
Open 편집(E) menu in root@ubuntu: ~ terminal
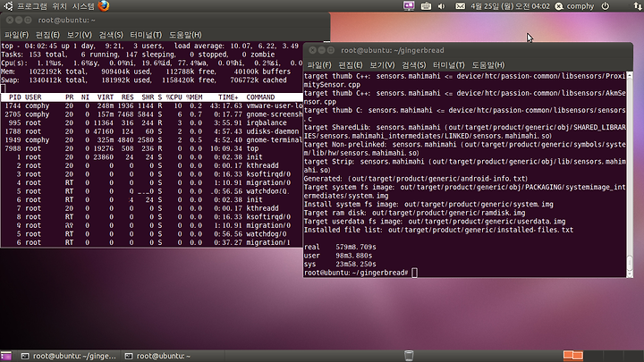coord(47,35)
